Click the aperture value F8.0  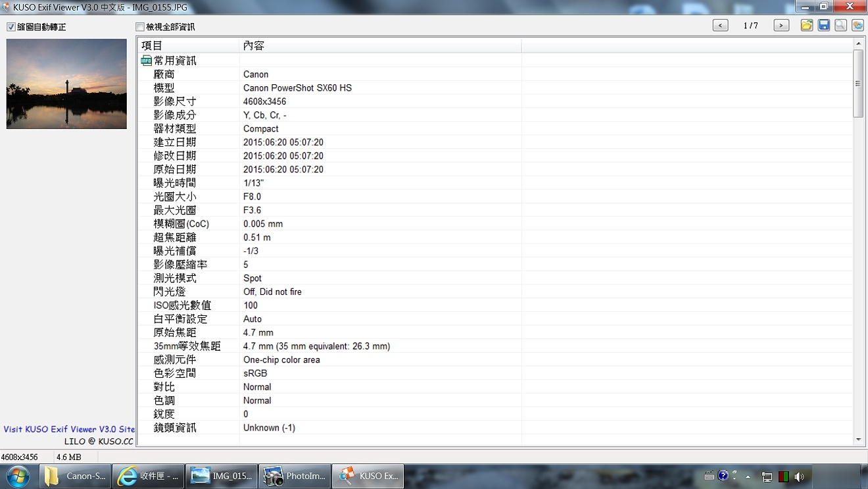click(x=252, y=197)
